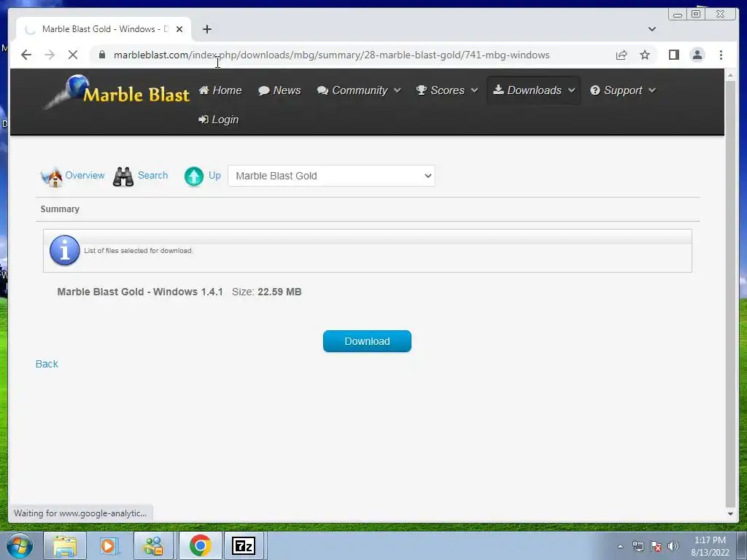This screenshot has width=747, height=560.
Task: Click the Overview house icon
Action: (52, 176)
